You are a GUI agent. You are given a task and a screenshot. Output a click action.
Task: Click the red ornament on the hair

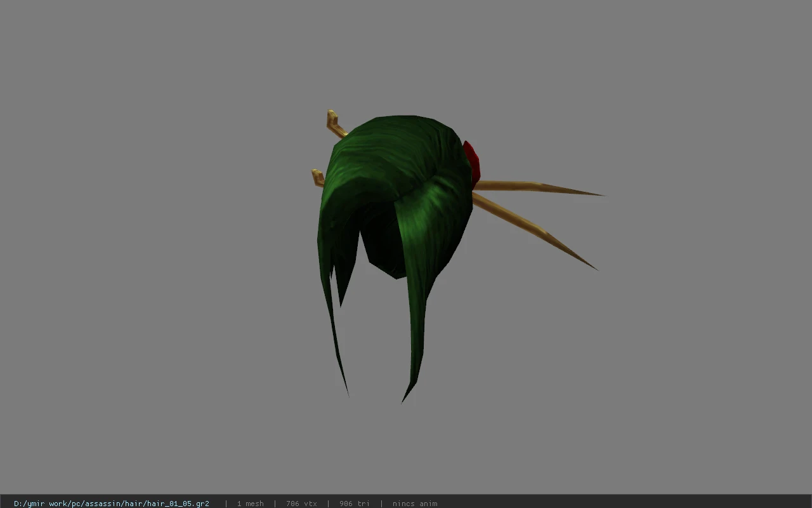click(472, 164)
